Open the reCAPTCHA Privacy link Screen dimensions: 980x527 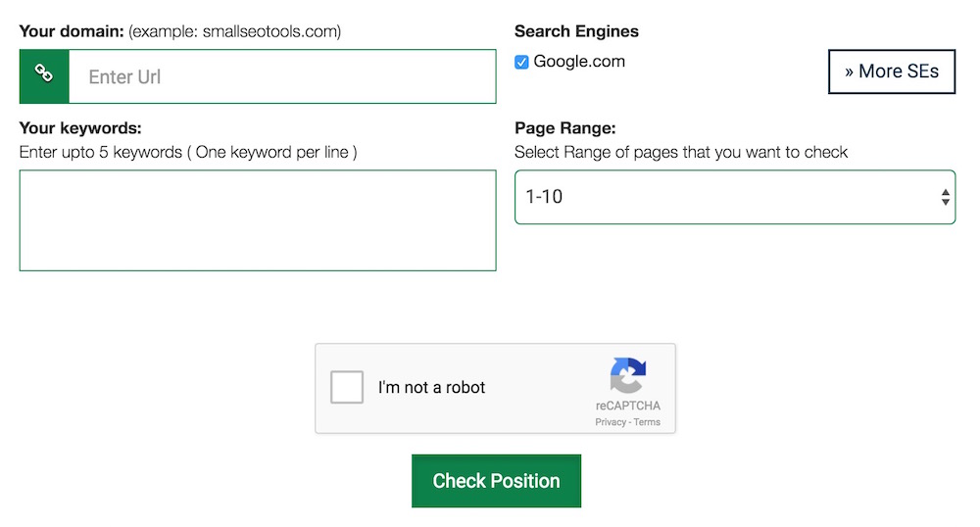(x=610, y=422)
